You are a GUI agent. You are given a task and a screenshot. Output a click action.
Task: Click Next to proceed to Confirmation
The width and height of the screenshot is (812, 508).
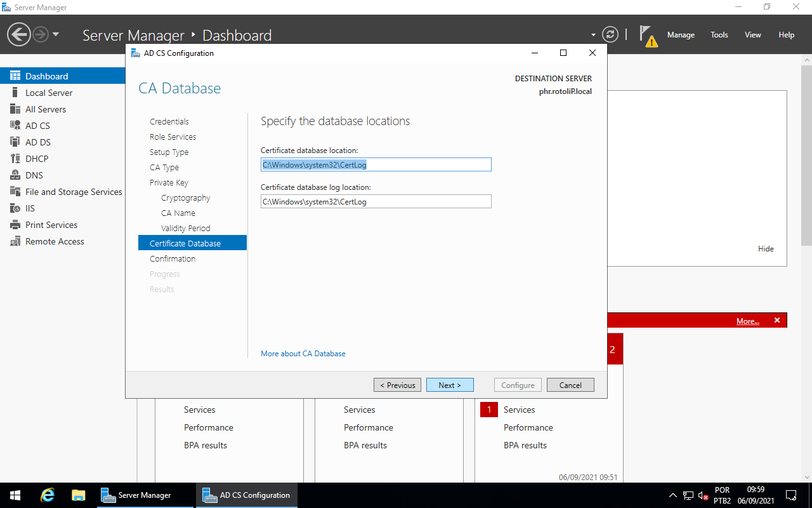click(450, 385)
